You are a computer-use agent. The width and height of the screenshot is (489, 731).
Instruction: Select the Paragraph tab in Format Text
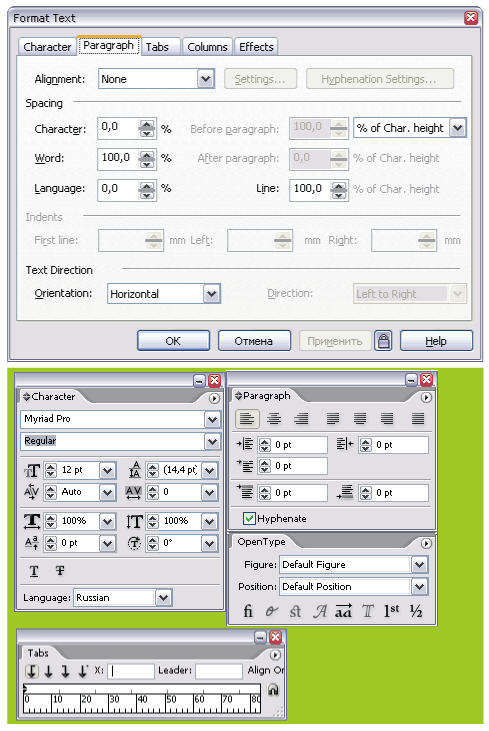pyautogui.click(x=109, y=45)
